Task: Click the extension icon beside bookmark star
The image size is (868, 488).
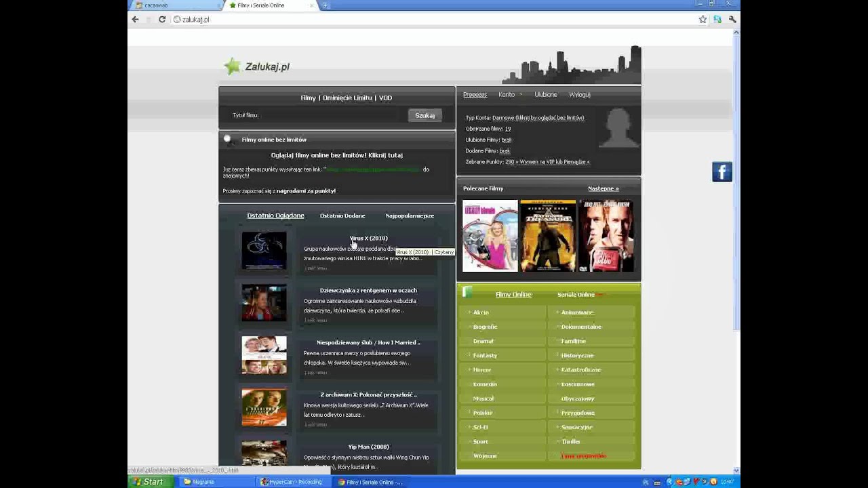Action: click(x=717, y=20)
